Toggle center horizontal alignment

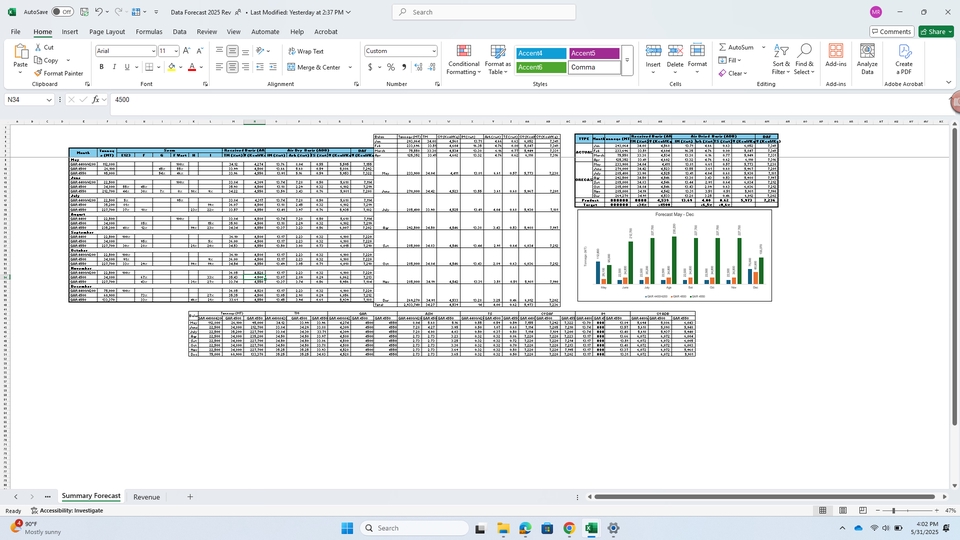[233, 67]
